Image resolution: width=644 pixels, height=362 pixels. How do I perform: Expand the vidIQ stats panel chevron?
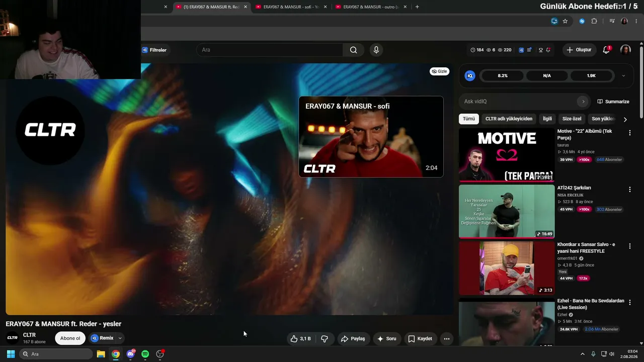coord(623,76)
